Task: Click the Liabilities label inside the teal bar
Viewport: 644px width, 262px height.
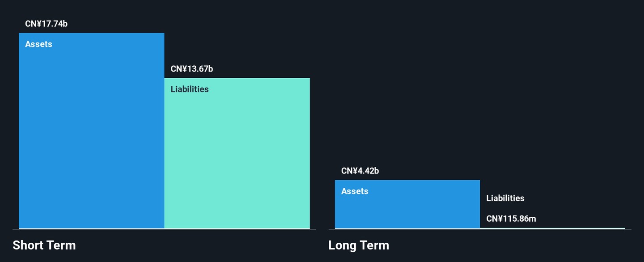Action: click(190, 89)
